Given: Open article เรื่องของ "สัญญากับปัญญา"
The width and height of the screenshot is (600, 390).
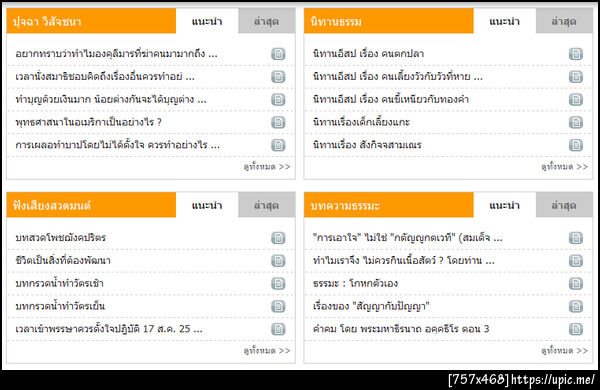Looking at the screenshot, I should (x=371, y=306).
